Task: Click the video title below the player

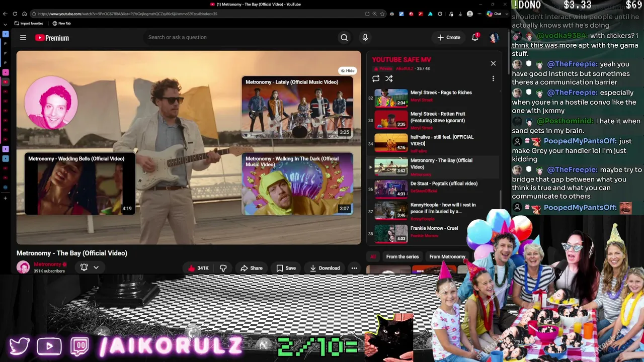Action: tap(72, 253)
